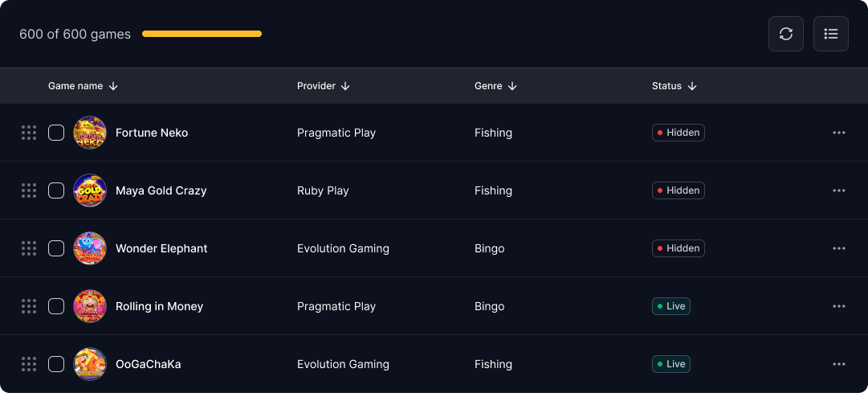Sort by Status column arrow
Image resolution: width=868 pixels, height=393 pixels.
click(x=692, y=86)
